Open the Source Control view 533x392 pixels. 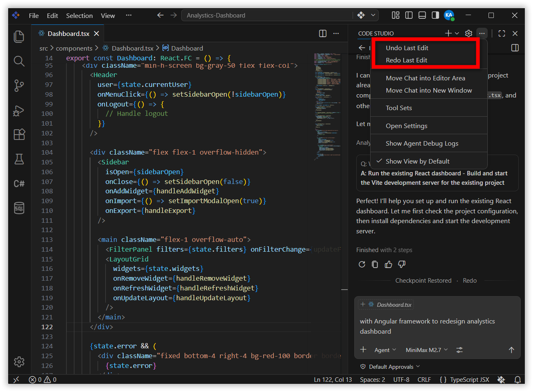19,86
